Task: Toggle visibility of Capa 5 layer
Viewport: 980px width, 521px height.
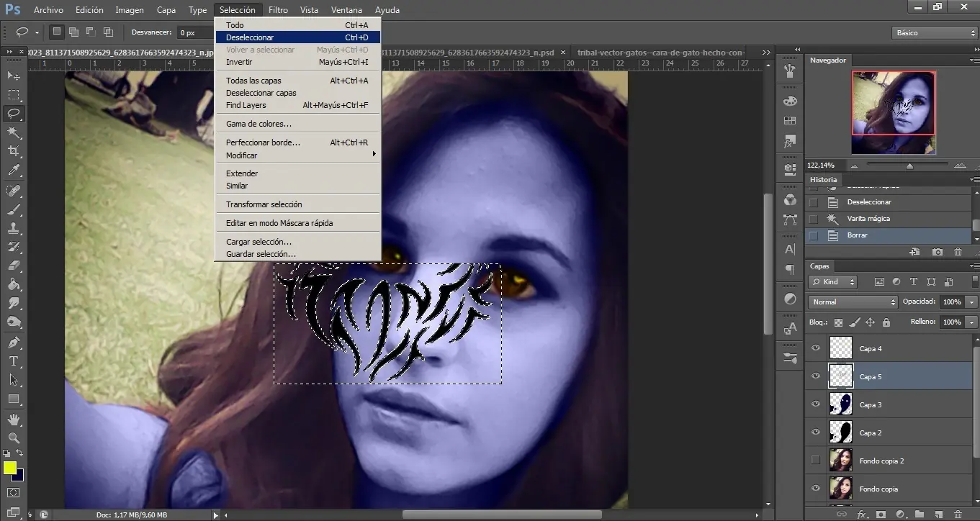Action: [x=816, y=376]
